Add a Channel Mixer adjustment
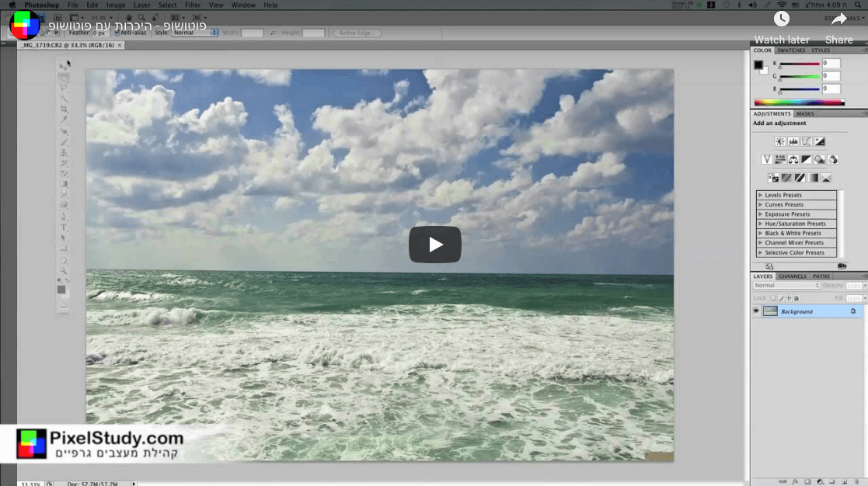Viewport: 868px width, 486px height. tap(833, 159)
